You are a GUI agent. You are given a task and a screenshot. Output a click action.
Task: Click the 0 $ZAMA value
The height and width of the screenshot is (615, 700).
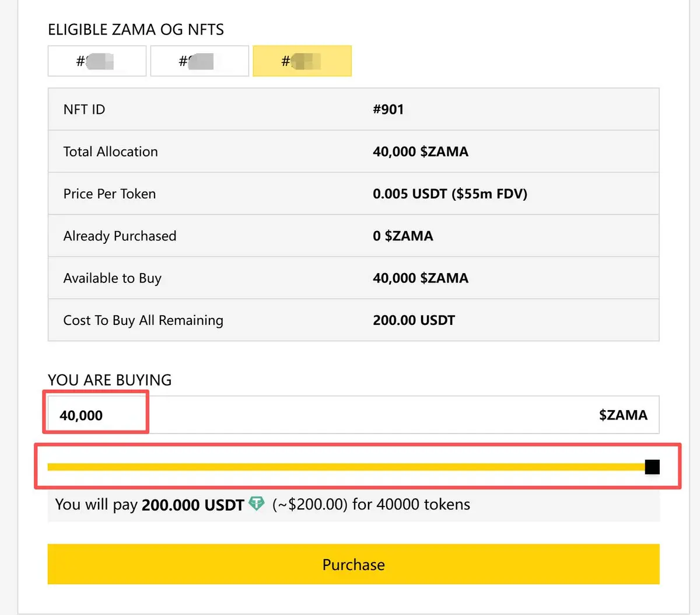click(x=403, y=236)
